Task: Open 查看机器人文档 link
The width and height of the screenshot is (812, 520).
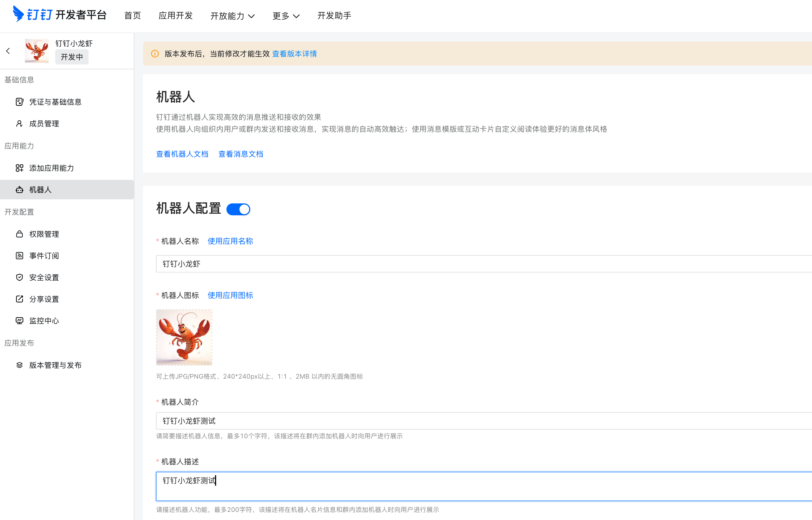Action: tap(182, 154)
